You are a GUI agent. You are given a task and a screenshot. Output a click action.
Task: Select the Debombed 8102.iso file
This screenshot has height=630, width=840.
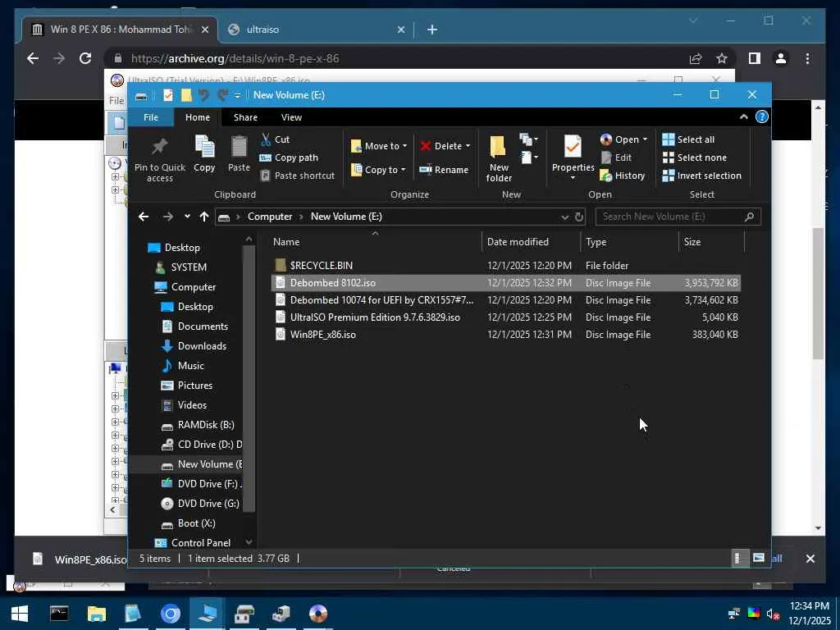pyautogui.click(x=505, y=283)
